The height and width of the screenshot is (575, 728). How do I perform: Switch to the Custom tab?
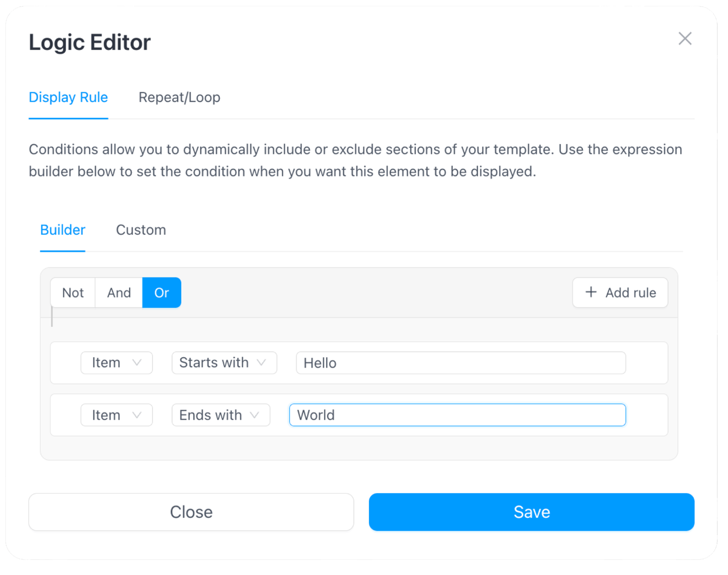pos(141,230)
